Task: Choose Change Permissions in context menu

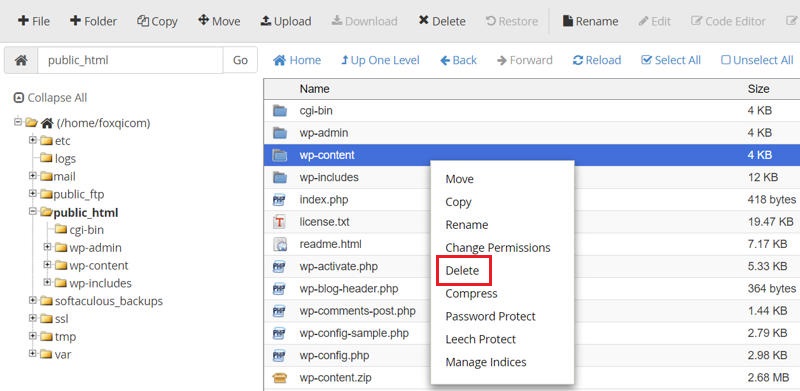Action: pos(498,248)
